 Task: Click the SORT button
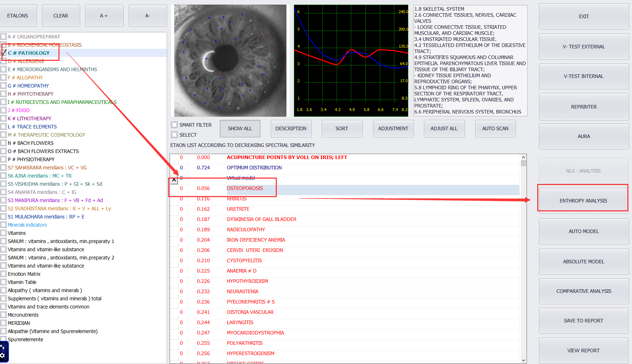[x=342, y=128]
